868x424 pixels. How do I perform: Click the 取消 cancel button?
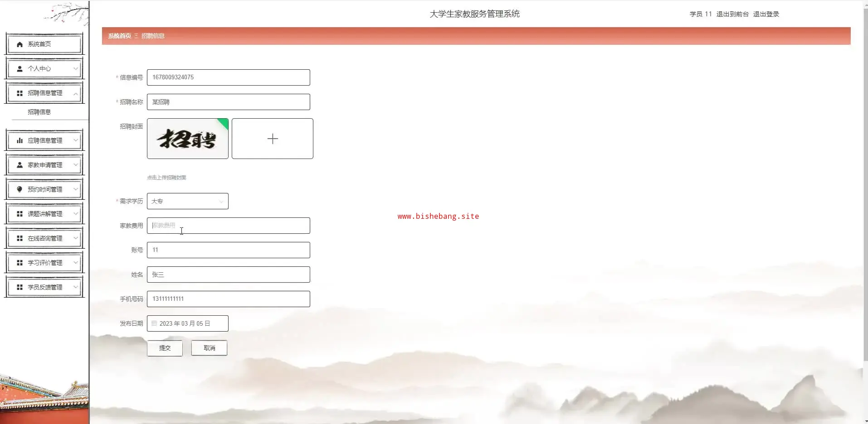click(x=209, y=348)
